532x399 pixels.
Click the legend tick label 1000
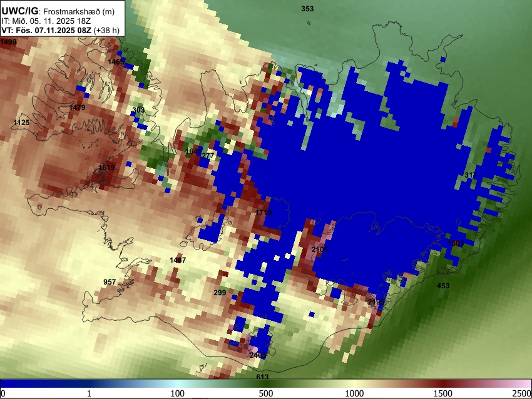354,393
